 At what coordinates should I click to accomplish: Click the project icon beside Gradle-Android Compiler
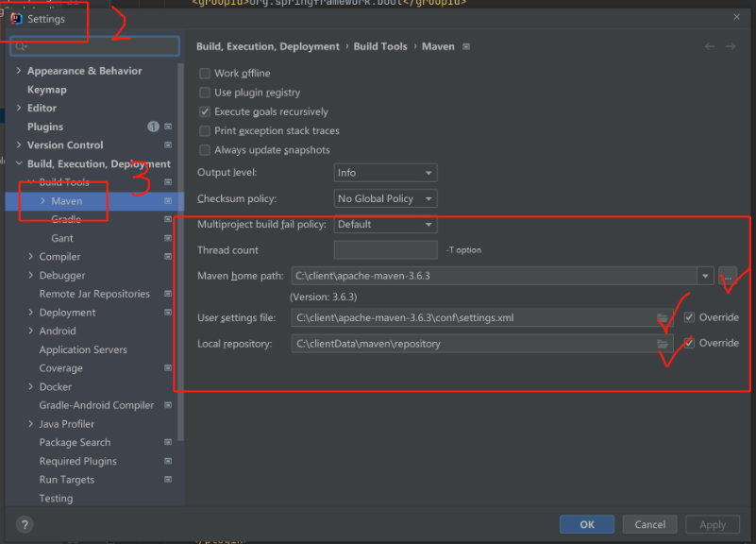tap(168, 405)
